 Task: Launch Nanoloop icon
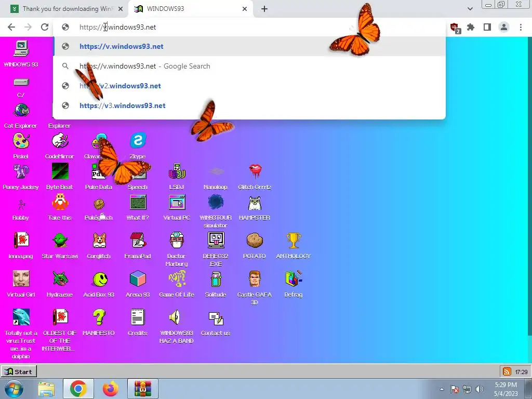point(216,171)
